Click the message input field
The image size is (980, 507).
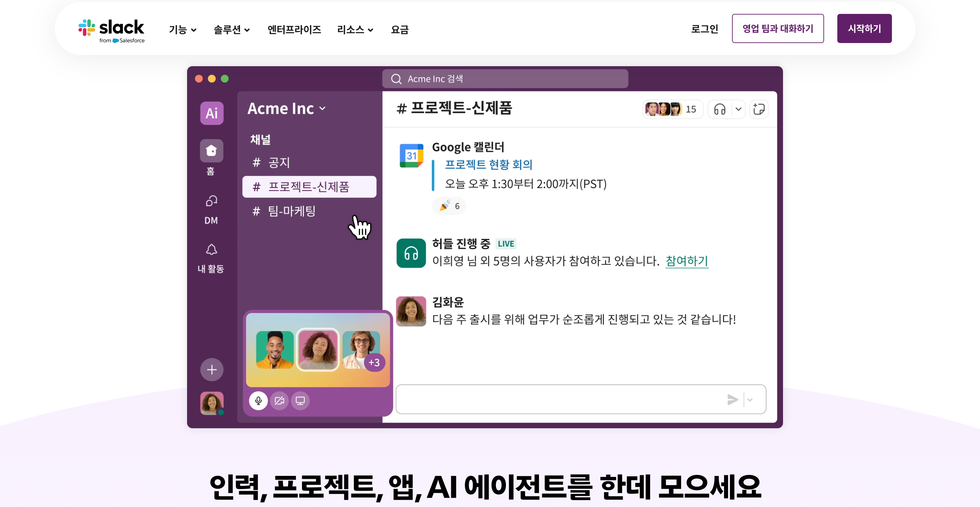click(552, 399)
